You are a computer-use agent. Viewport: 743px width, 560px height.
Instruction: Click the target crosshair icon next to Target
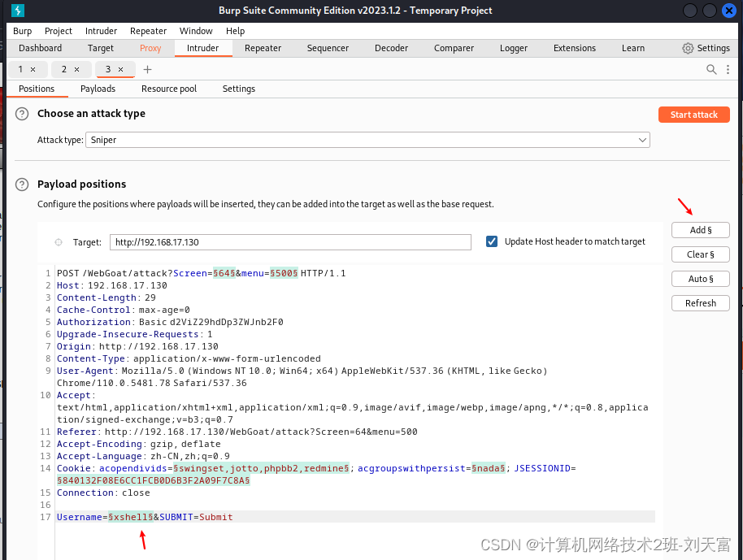59,242
